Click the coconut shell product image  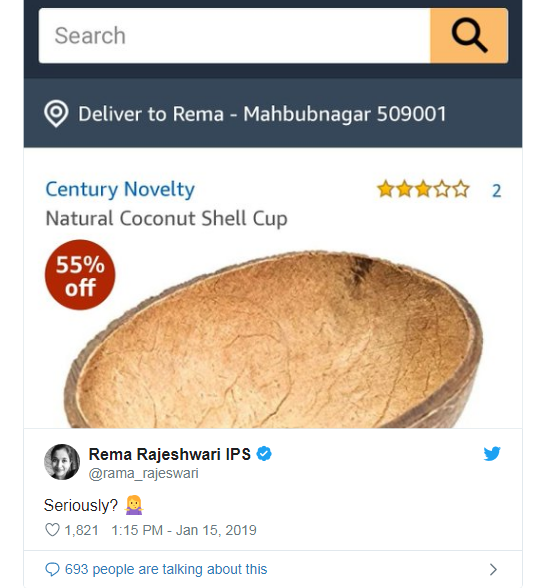[273, 339]
